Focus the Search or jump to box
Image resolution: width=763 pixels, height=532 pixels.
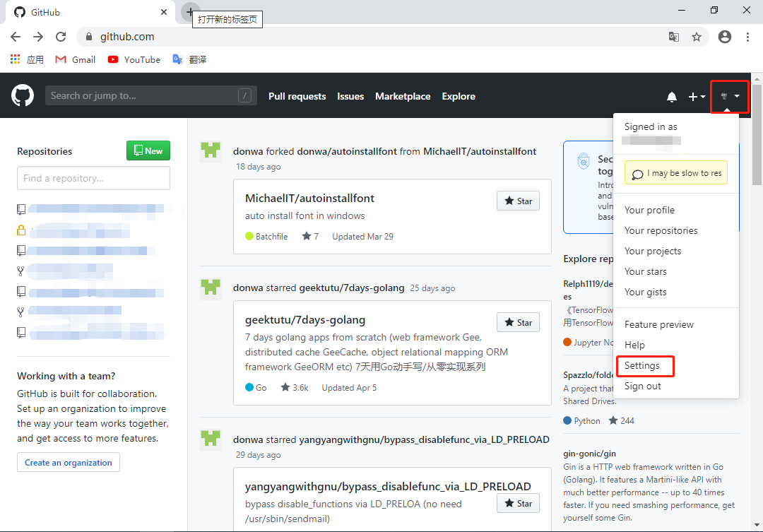coord(151,95)
